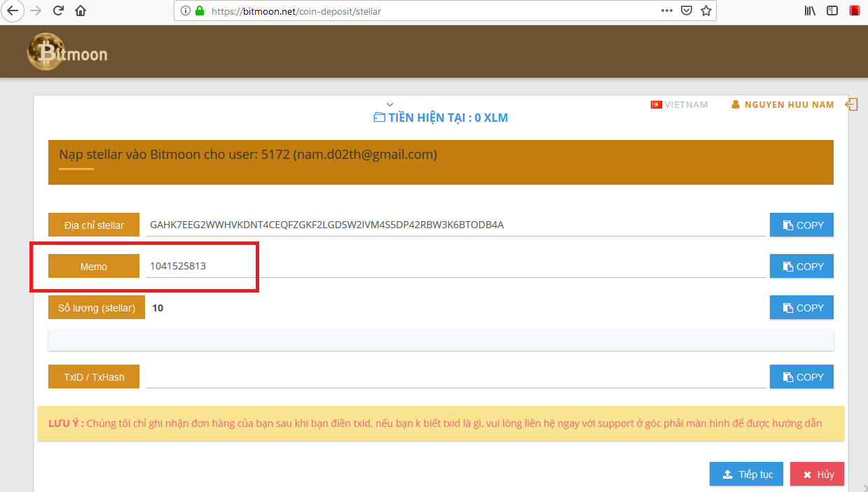Click the Bitmoon logo

click(67, 52)
